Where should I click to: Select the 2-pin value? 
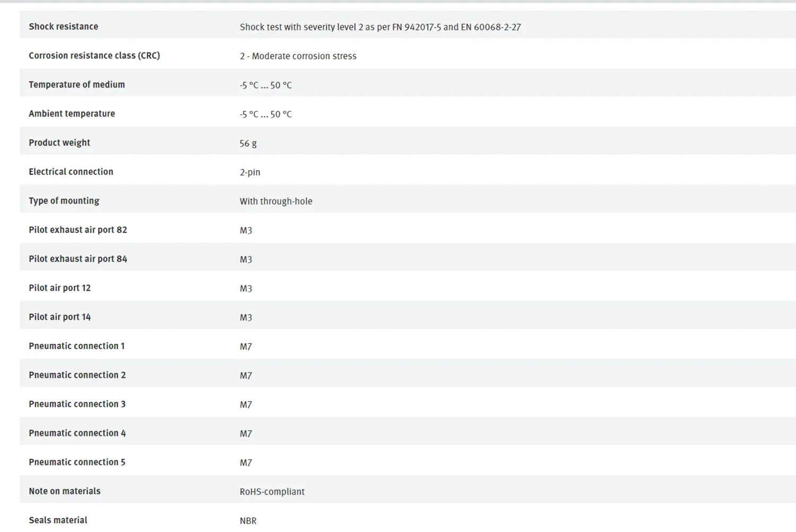250,172
